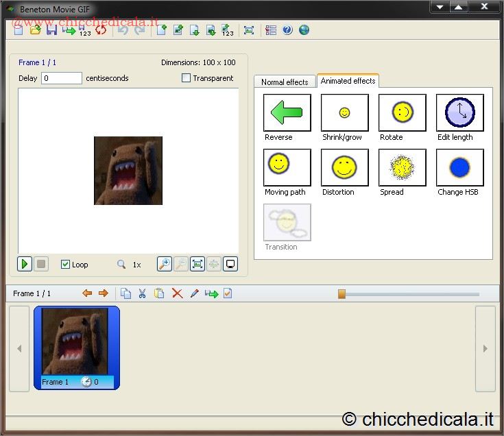
Task: Delete frame with red X icon
Action: click(x=177, y=293)
